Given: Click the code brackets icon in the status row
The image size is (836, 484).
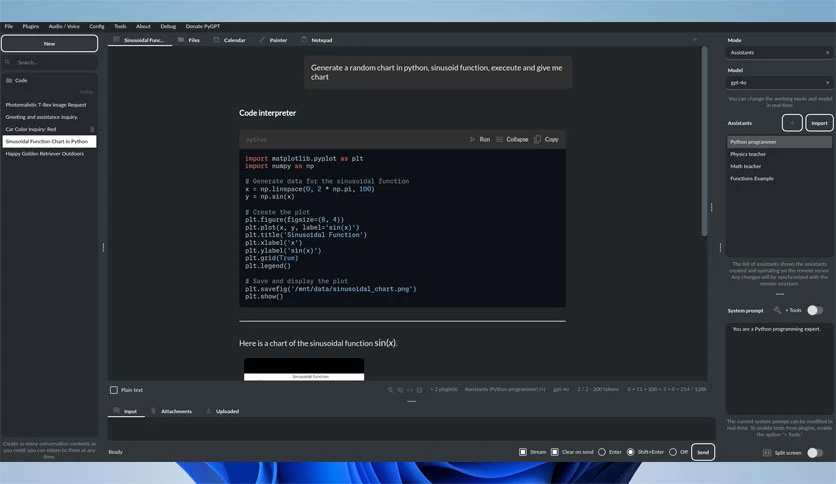Looking at the screenshot, I should 410,390.
